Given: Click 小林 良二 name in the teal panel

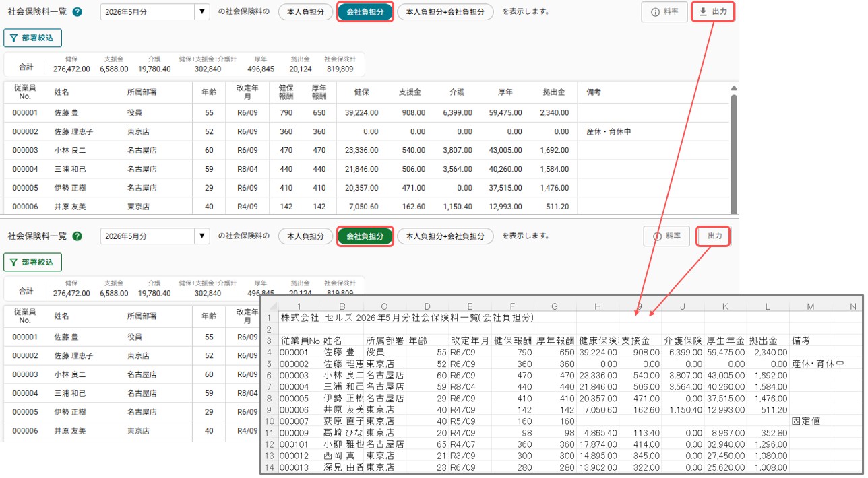Looking at the screenshot, I should pyautogui.click(x=70, y=151).
